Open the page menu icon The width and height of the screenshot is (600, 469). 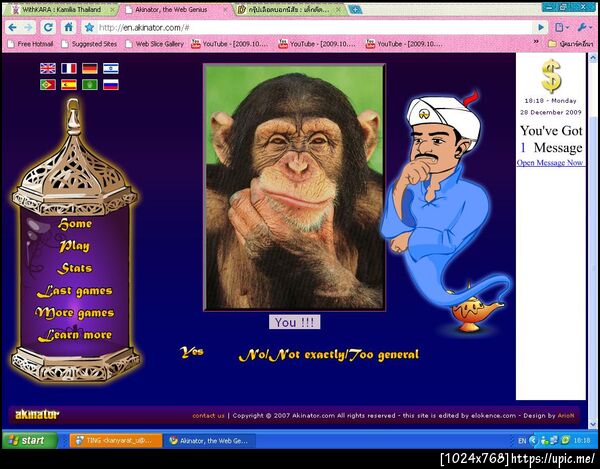point(562,28)
